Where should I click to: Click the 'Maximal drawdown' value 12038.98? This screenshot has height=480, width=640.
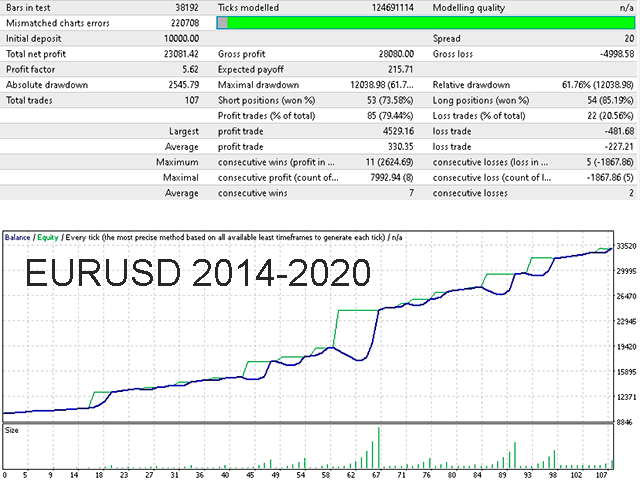382,85
